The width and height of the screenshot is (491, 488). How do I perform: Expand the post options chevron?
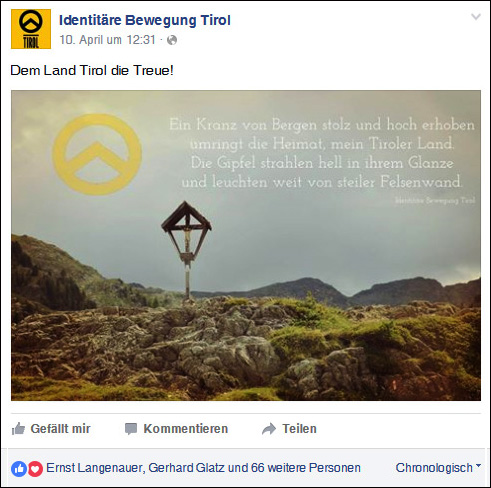tap(476, 16)
